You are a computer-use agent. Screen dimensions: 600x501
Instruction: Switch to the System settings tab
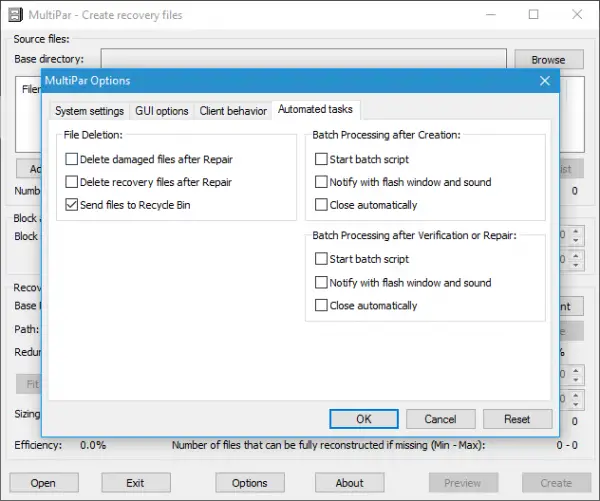pos(90,111)
